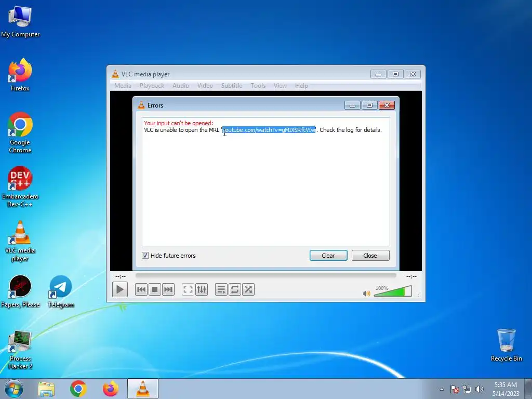
Task: Click the network tray icon
Action: click(x=467, y=389)
